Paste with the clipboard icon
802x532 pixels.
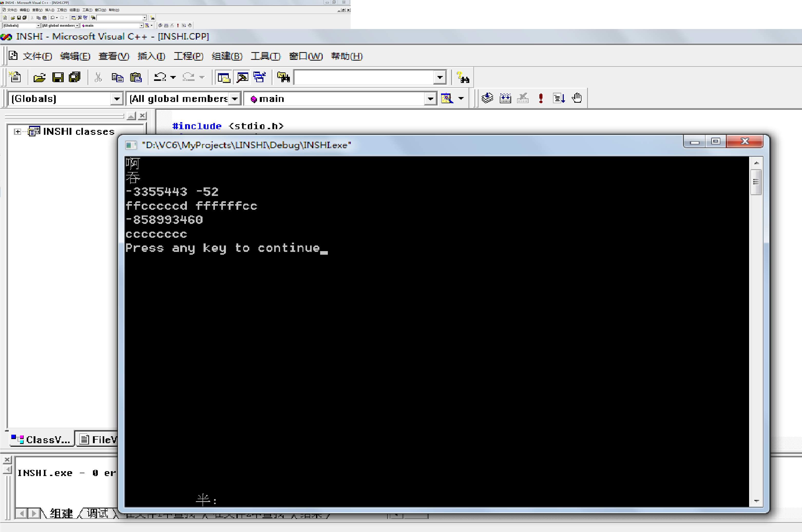(x=136, y=78)
